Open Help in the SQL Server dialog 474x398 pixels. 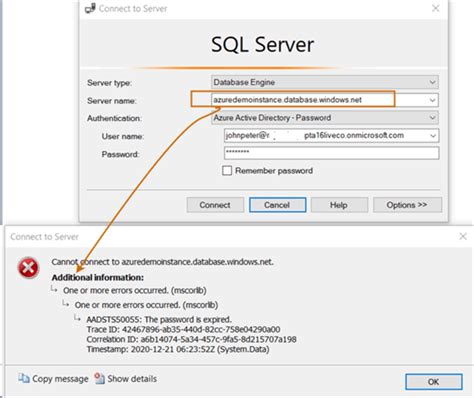pyautogui.click(x=339, y=205)
